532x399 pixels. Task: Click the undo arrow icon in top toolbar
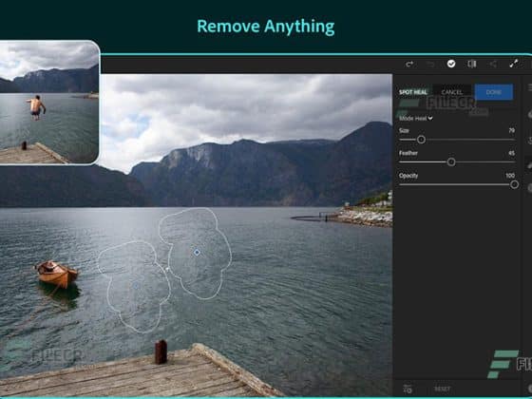click(430, 64)
